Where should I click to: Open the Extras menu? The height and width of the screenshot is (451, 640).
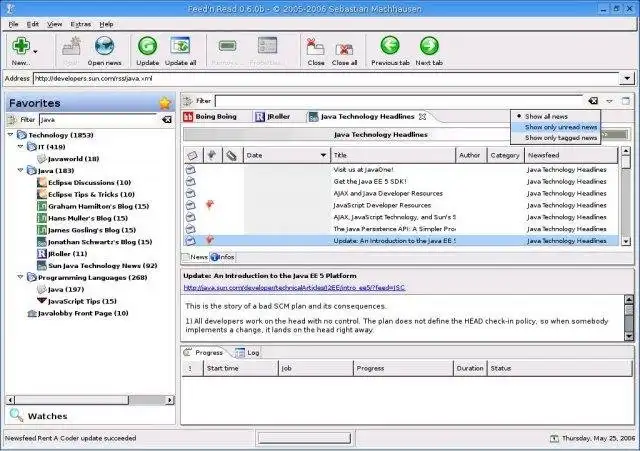tap(80, 24)
